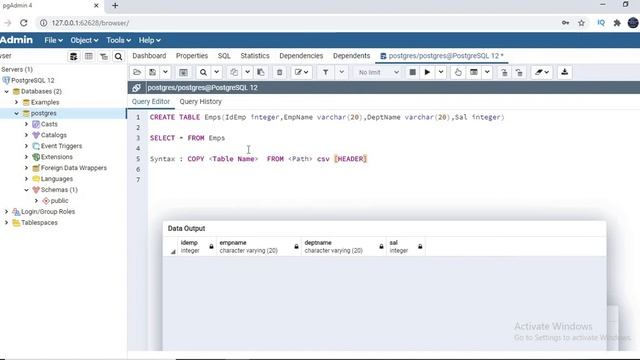Open the Edit pencil dropdown
640x360 pixels.
[302, 72]
